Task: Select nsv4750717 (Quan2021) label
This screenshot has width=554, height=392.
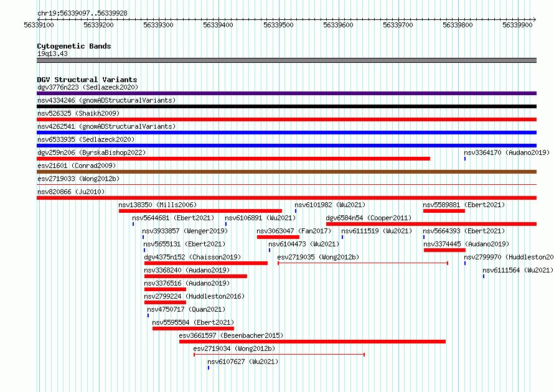Action: (186, 309)
